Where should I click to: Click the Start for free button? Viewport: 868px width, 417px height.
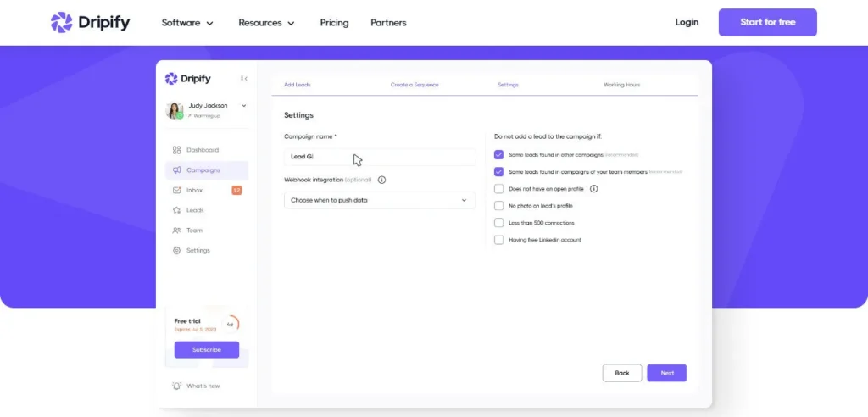768,22
